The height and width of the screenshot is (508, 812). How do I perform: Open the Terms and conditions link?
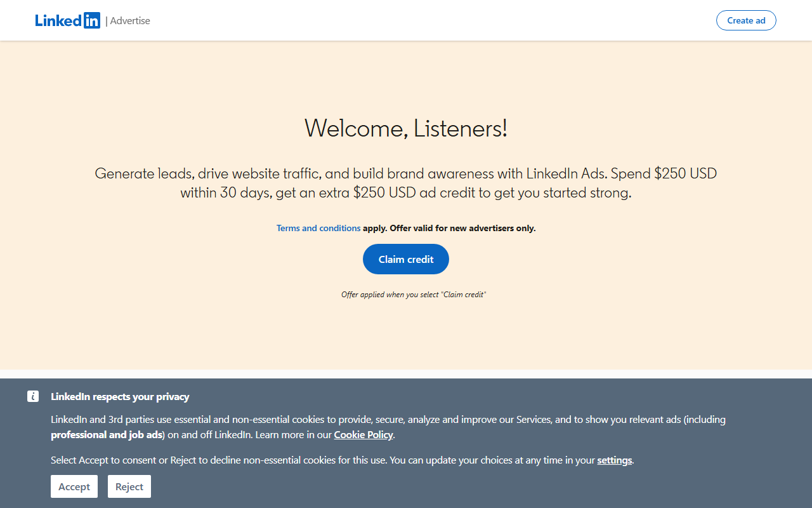click(318, 228)
